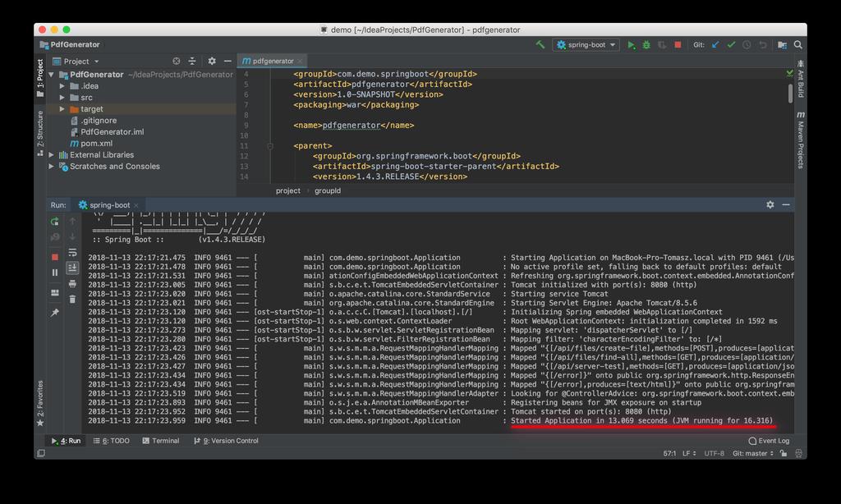Open the Ant Build side panel
The height and width of the screenshot is (504, 841).
(x=800, y=79)
